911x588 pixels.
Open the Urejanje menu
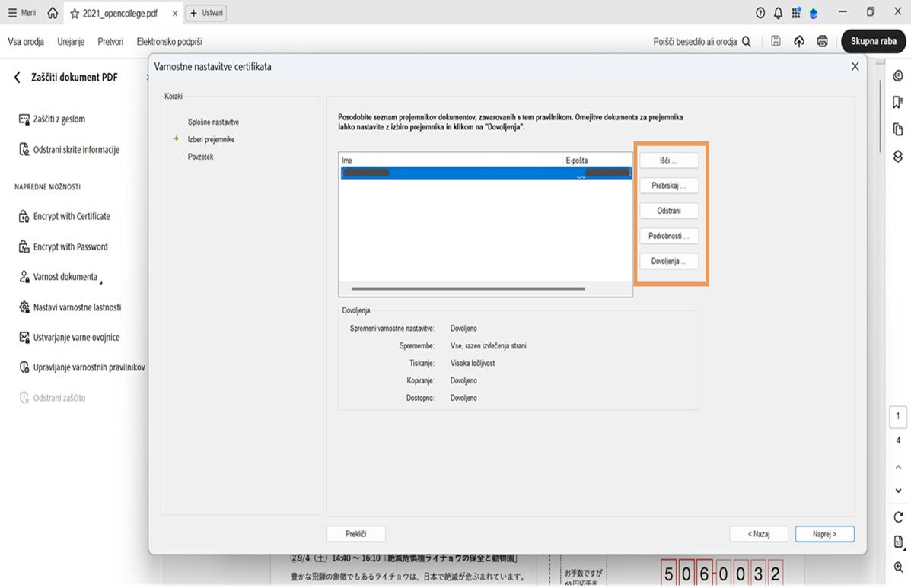coord(71,41)
